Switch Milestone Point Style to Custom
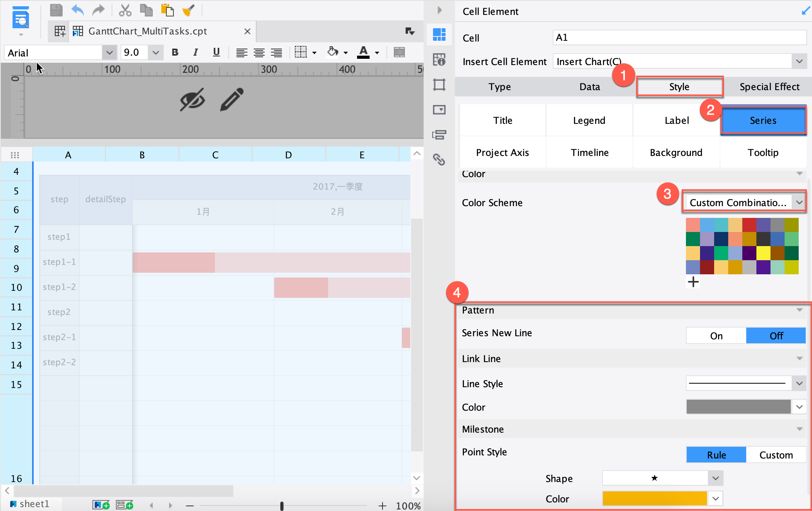 [x=776, y=455]
